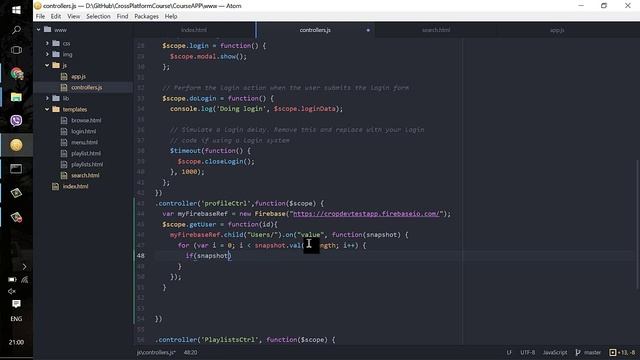
Task: Expand the img folder
Action: click(x=47, y=54)
